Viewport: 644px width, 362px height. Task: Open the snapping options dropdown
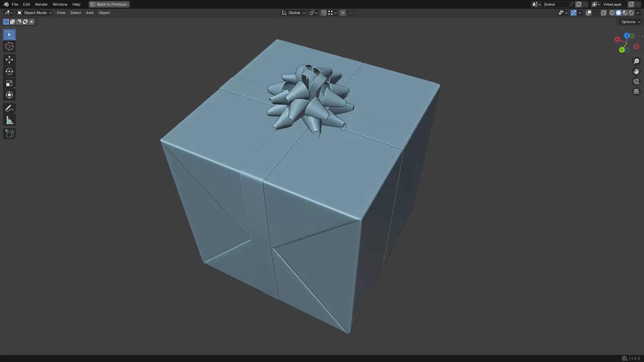pos(332,13)
